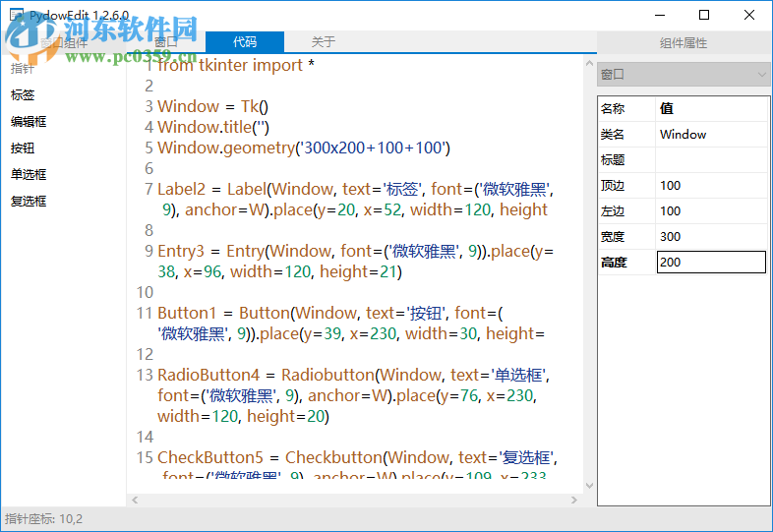This screenshot has width=773, height=532.
Task: Open the 窗口 component dropdown
Action: coord(684,75)
